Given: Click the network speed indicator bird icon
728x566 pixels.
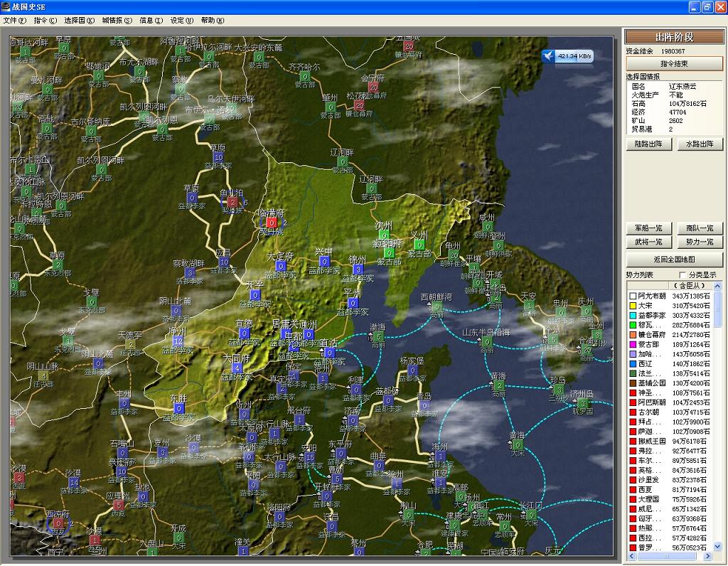Looking at the screenshot, I should coord(548,55).
